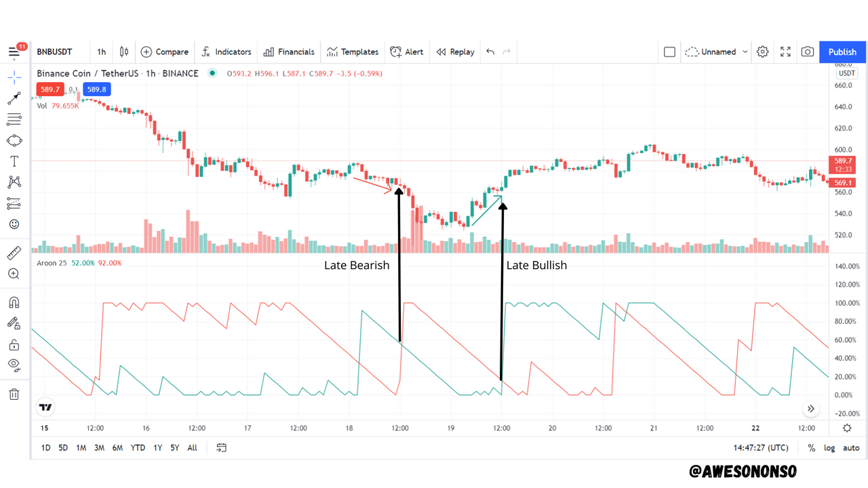Toggle auto scale
The image size is (868, 488).
[x=851, y=448]
